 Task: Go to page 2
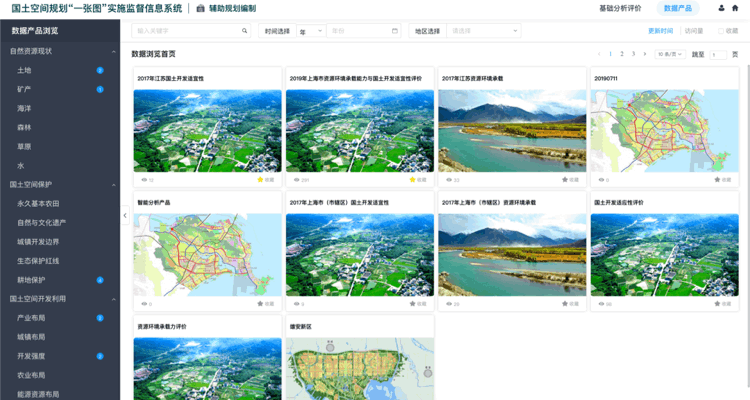pos(622,54)
